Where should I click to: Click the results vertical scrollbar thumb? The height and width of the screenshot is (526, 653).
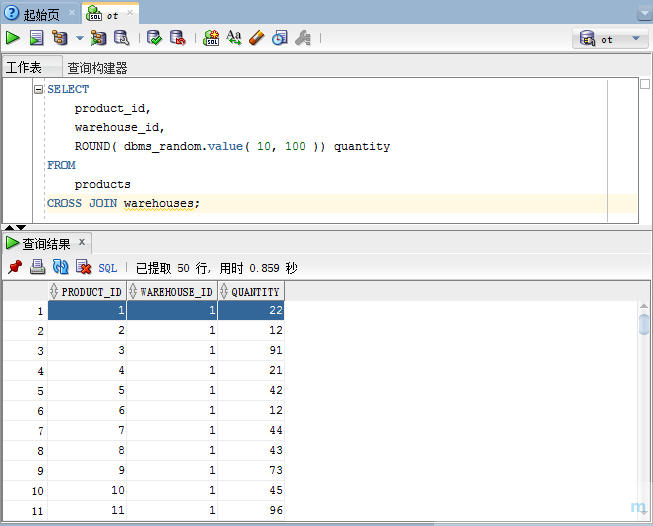[644, 324]
